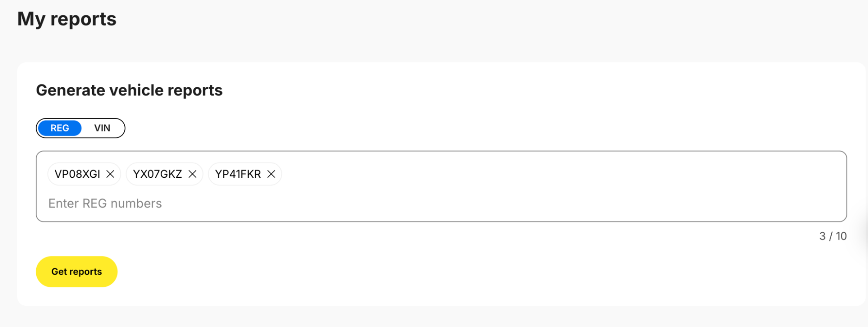868x327 pixels.
Task: Select the YX07GKZ chip label
Action: point(157,174)
